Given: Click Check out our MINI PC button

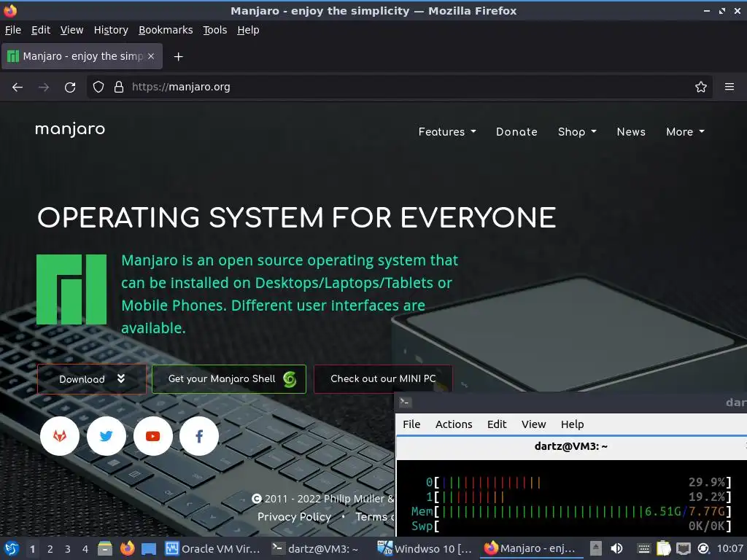Looking at the screenshot, I should 383,379.
